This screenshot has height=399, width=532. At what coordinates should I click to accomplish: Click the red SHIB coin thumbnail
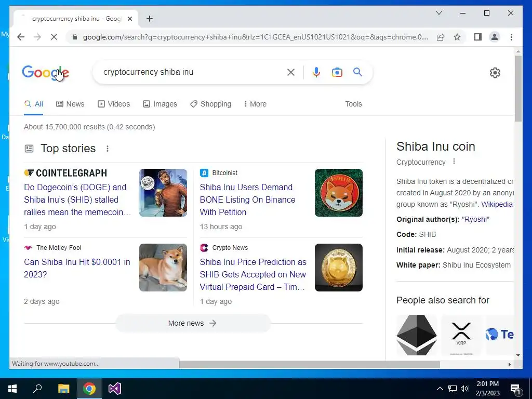point(339,193)
